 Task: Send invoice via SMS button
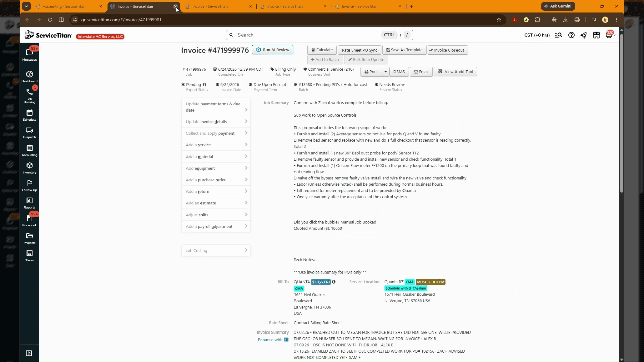click(399, 72)
